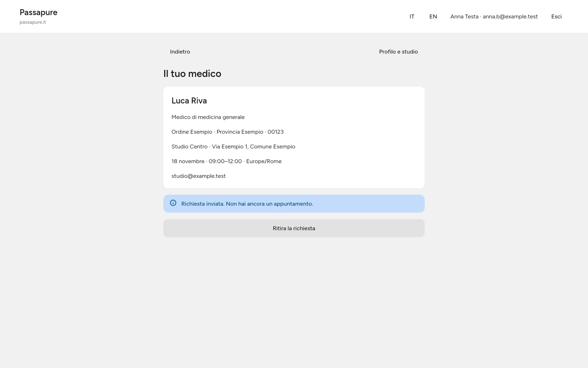This screenshot has width=588, height=368.
Task: Click the Richiesta inviata notice text
Action: [x=247, y=204]
